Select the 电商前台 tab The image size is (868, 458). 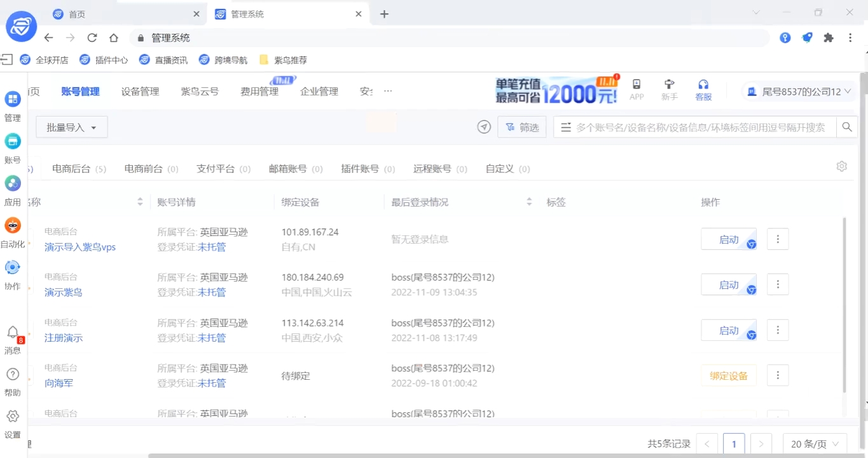(x=144, y=169)
